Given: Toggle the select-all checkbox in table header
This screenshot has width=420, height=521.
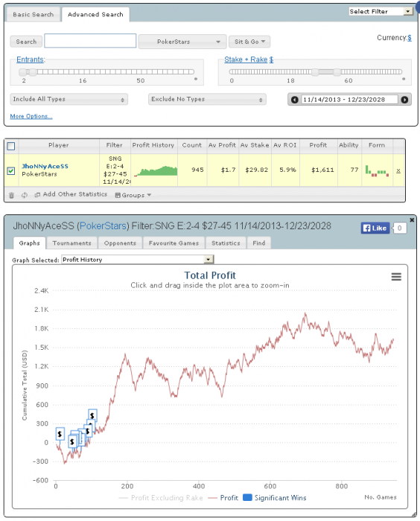Looking at the screenshot, I should tap(11, 146).
